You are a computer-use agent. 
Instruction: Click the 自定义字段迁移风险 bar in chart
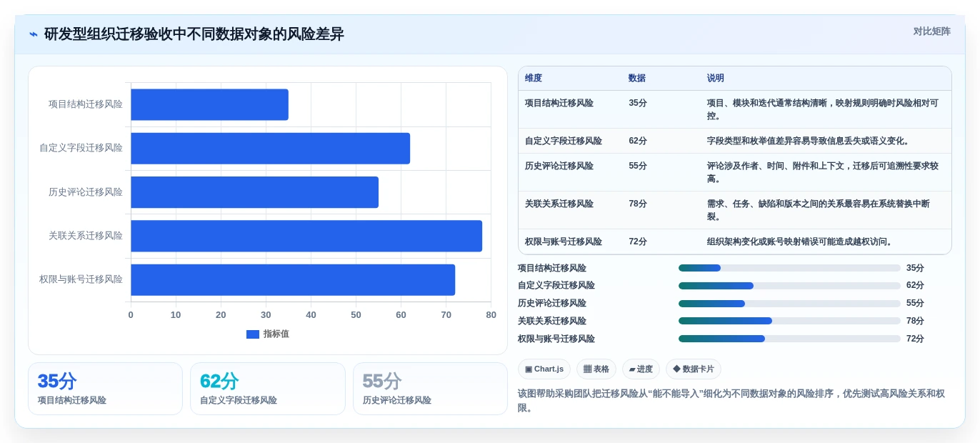[270, 148]
